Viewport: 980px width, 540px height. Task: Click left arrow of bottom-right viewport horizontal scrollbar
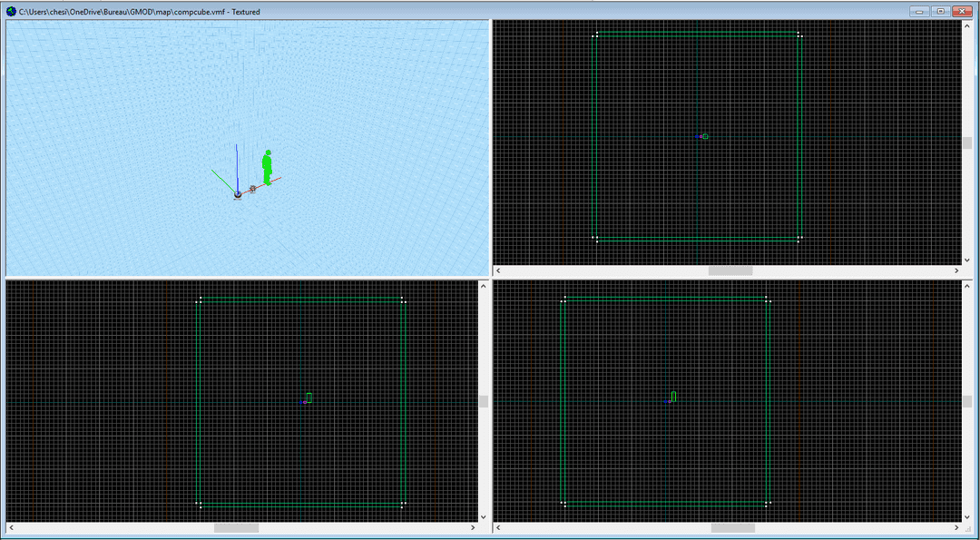coord(499,528)
